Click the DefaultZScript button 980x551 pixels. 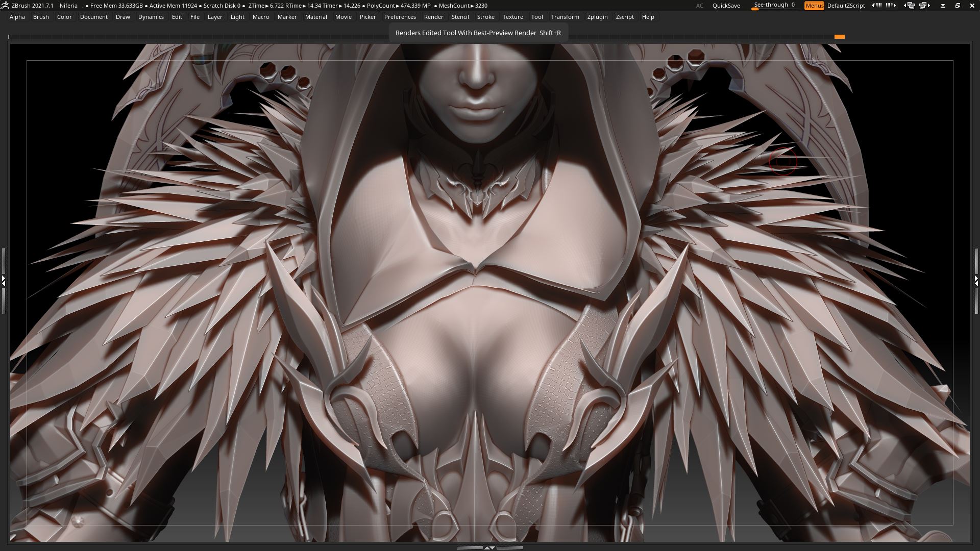click(846, 6)
